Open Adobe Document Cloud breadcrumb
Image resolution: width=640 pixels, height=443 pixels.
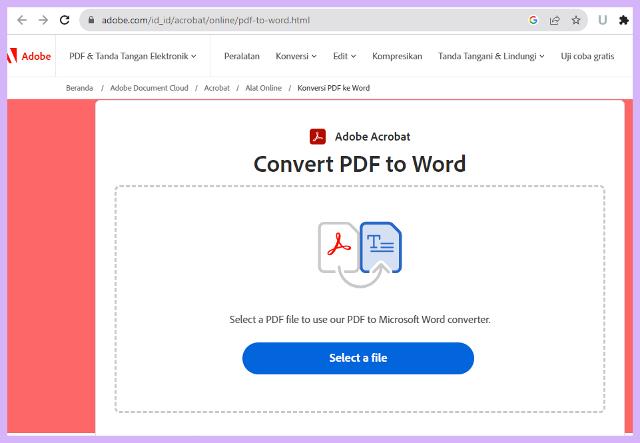[x=149, y=88]
